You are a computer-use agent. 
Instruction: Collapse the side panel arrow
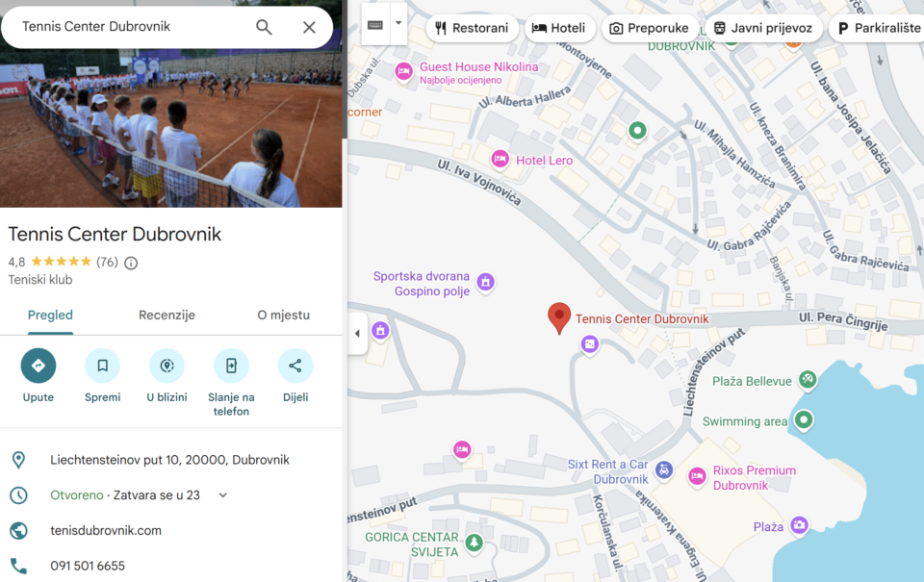click(357, 334)
